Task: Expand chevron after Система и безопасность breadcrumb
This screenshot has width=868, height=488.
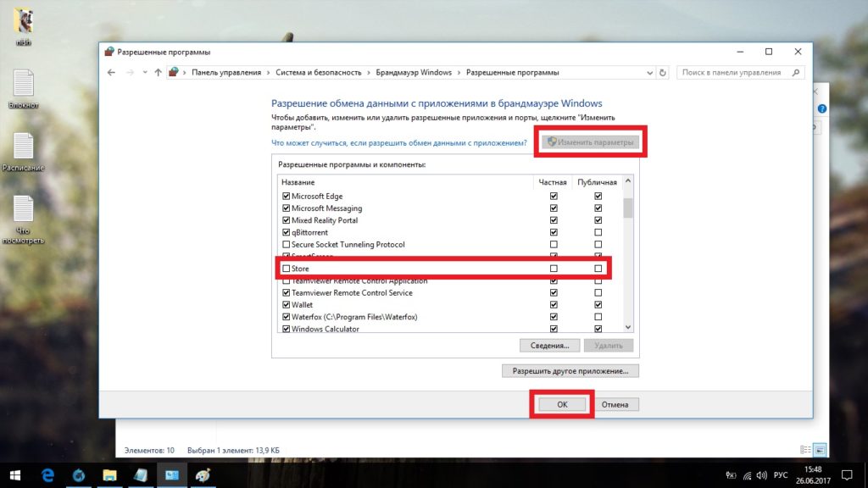Action: (369, 73)
